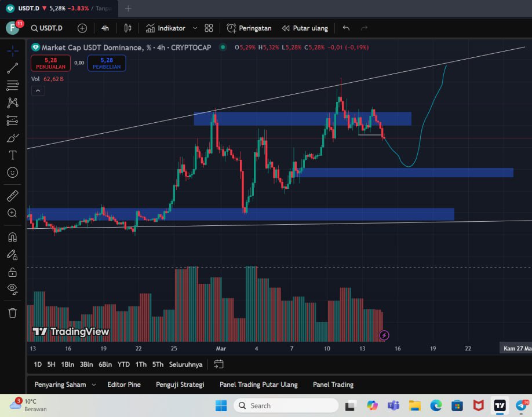Toggle hide all drawings eye icon
This screenshot has width=532, height=417.
pos(13,289)
